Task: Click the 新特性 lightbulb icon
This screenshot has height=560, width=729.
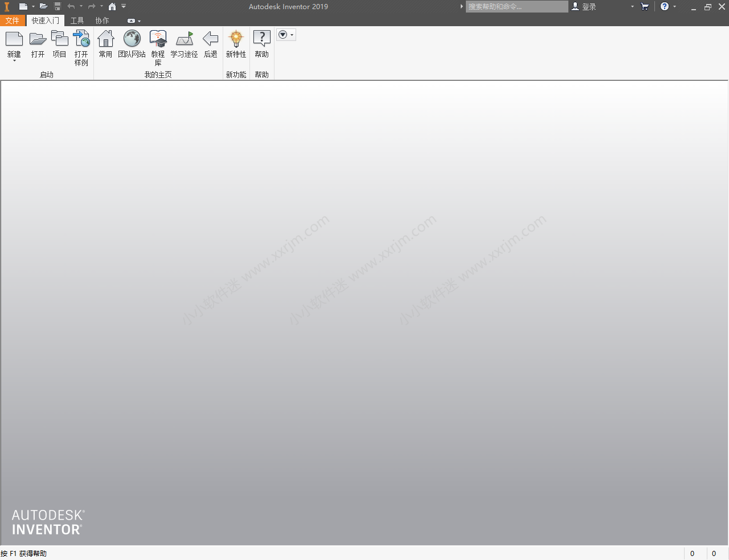Action: pos(236,39)
